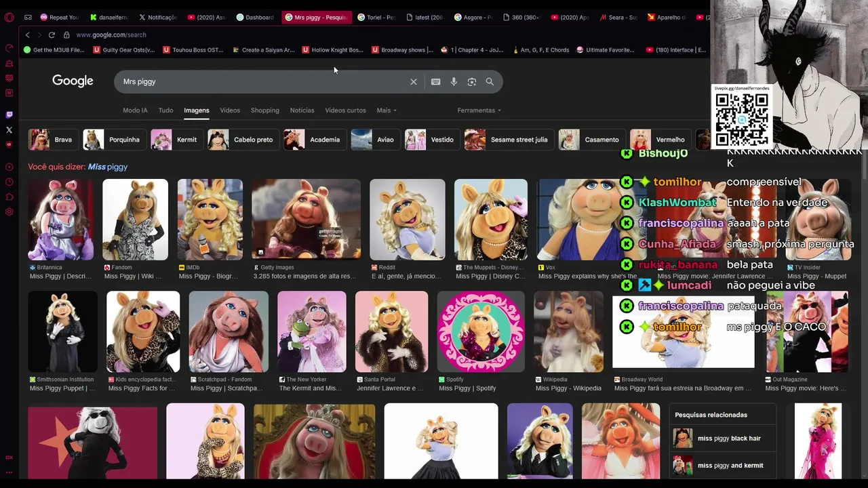This screenshot has width=868, height=488.
Task: Open the red YouTube icon in sidebar
Action: point(9,144)
